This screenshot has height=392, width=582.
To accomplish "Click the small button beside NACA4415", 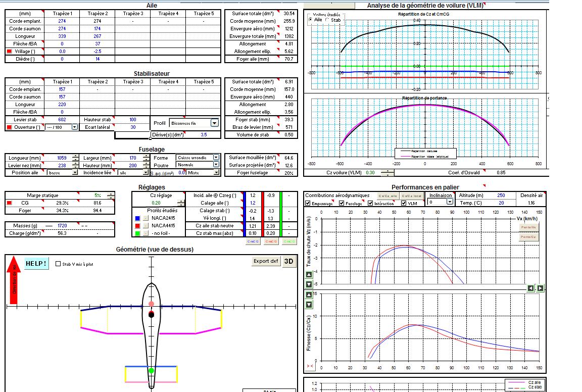I will tap(145, 226).
